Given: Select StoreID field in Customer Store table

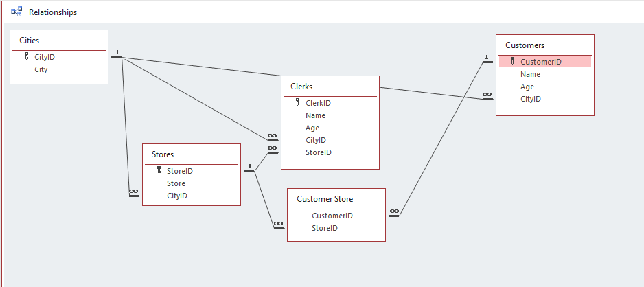Looking at the screenshot, I should click(325, 228).
